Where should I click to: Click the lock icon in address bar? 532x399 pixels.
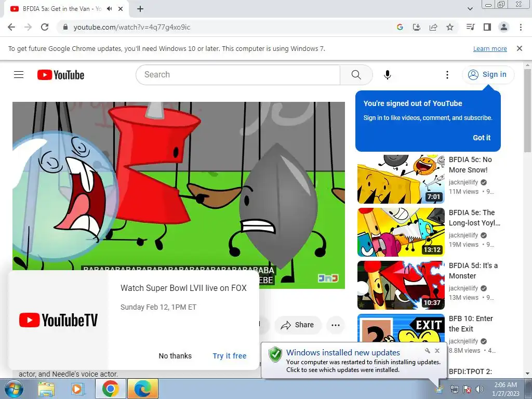tap(65, 27)
